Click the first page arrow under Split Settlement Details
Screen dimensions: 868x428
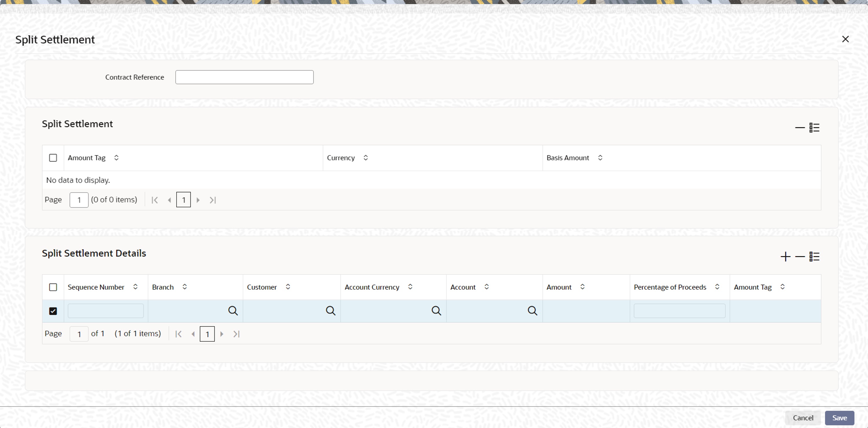click(x=178, y=334)
